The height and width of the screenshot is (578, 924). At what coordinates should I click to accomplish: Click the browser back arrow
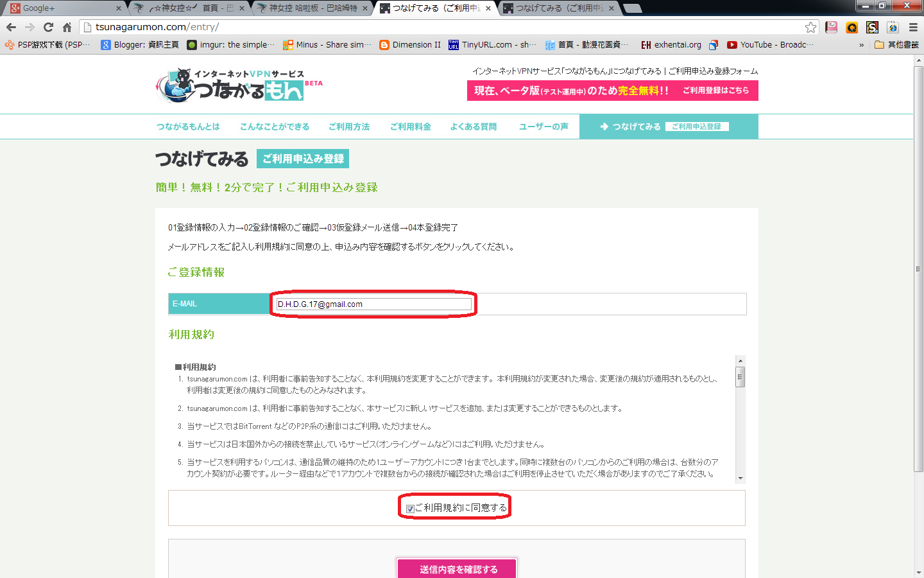point(11,27)
